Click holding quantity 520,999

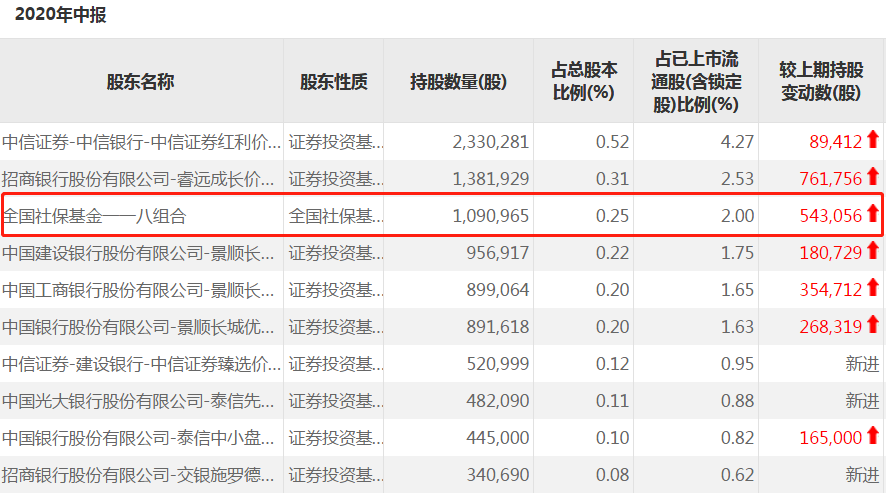[x=497, y=364]
